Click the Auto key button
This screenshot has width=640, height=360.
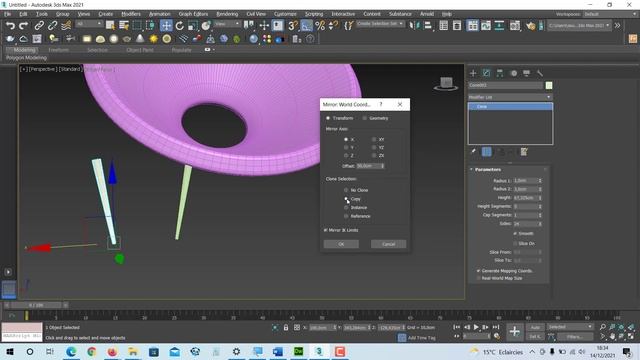click(x=535, y=327)
